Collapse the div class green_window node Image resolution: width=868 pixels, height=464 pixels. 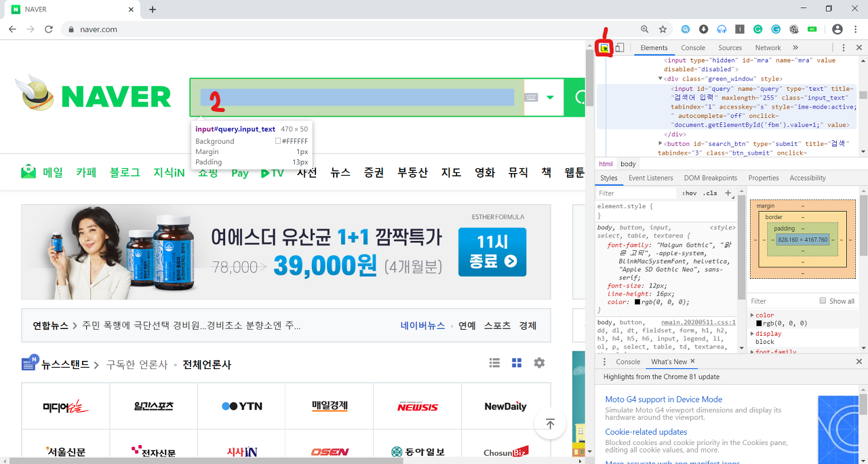[x=660, y=79]
